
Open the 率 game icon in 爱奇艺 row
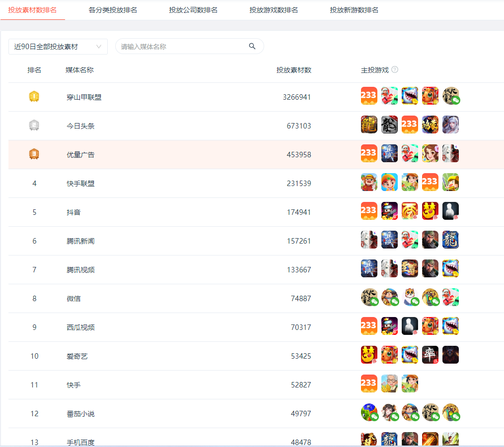[x=430, y=355]
